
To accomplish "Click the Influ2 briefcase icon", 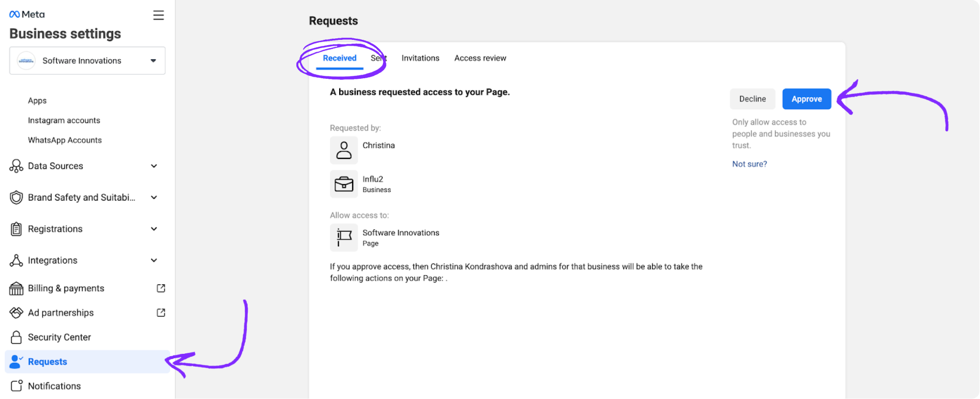I will [344, 184].
